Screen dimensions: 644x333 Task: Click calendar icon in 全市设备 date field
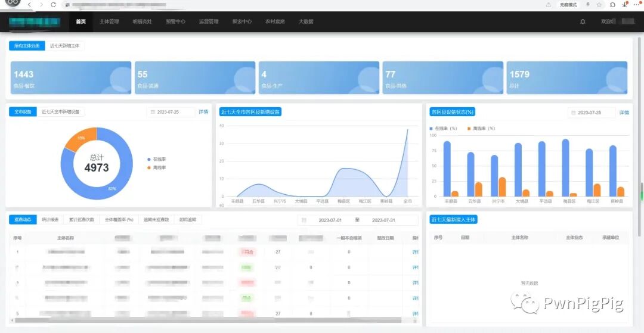[153, 112]
